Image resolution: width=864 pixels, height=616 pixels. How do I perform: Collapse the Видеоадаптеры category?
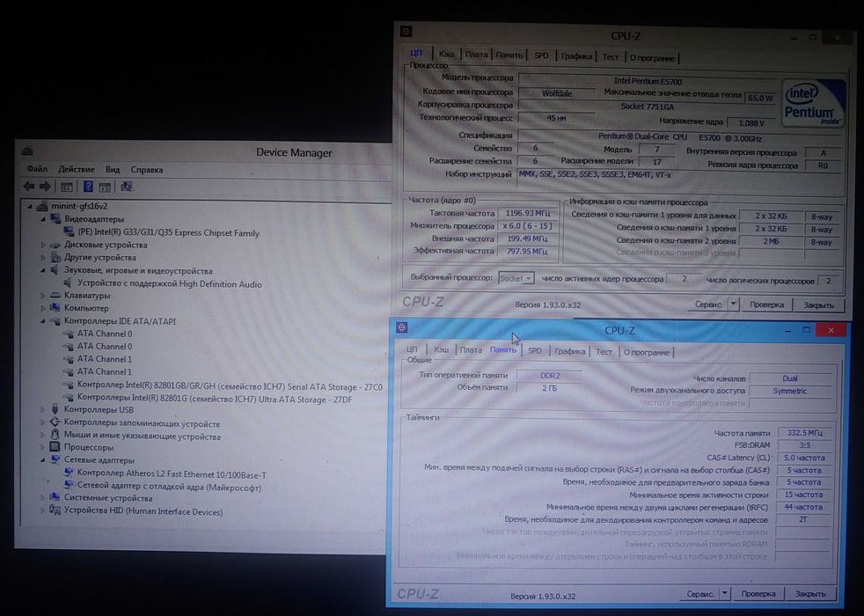click(42, 219)
